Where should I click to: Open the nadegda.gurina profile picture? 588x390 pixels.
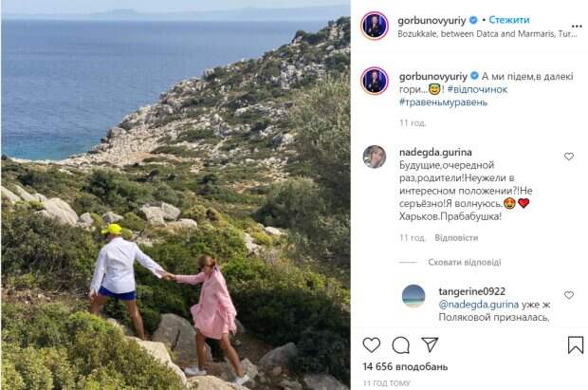coord(375,157)
